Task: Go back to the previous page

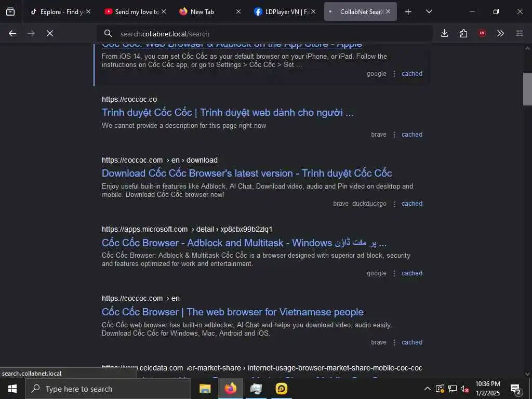Action: click(x=12, y=33)
